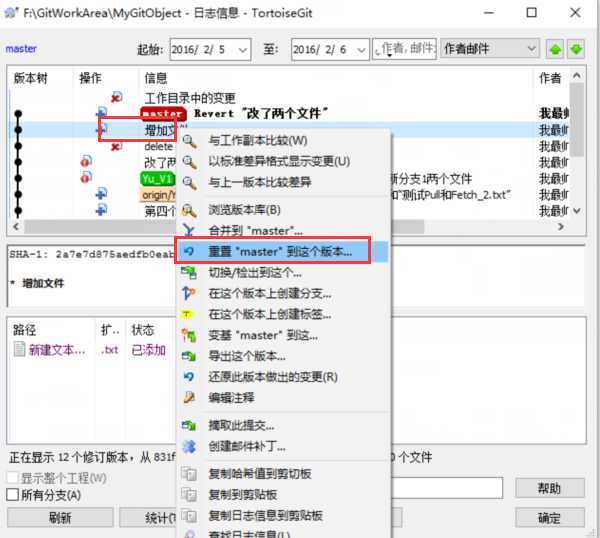Image resolution: width=600 pixels, height=538 pixels.
Task: Click the action icon in 工作目录中的变更 row
Action: (117, 97)
